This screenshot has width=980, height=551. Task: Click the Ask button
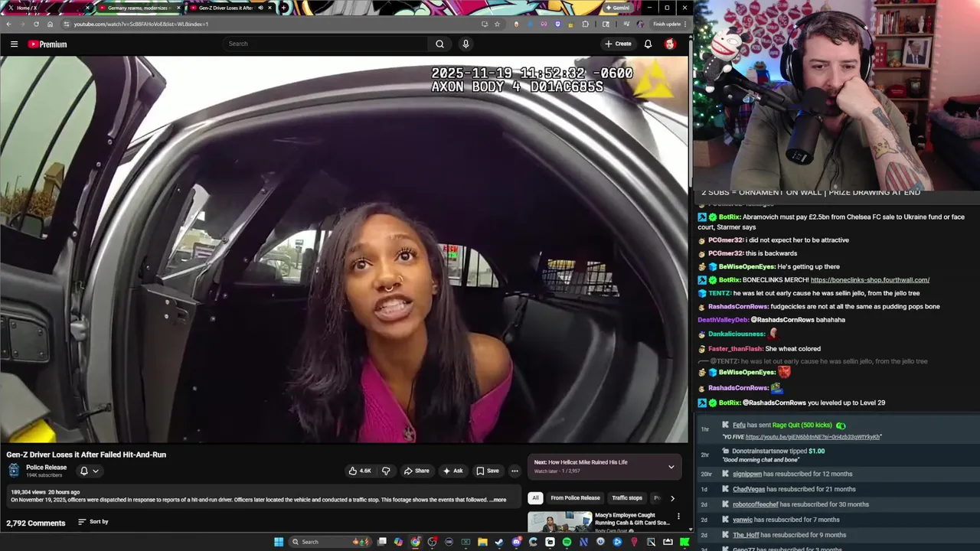452,471
